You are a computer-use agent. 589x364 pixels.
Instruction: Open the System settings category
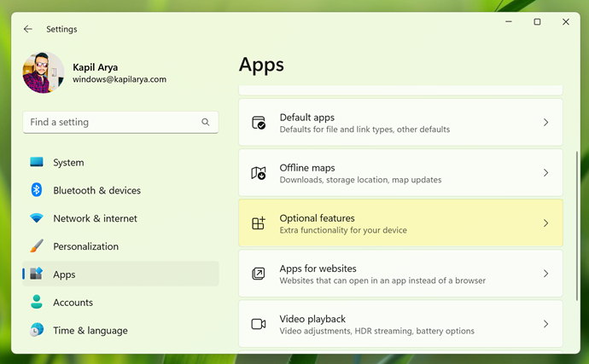coord(68,162)
